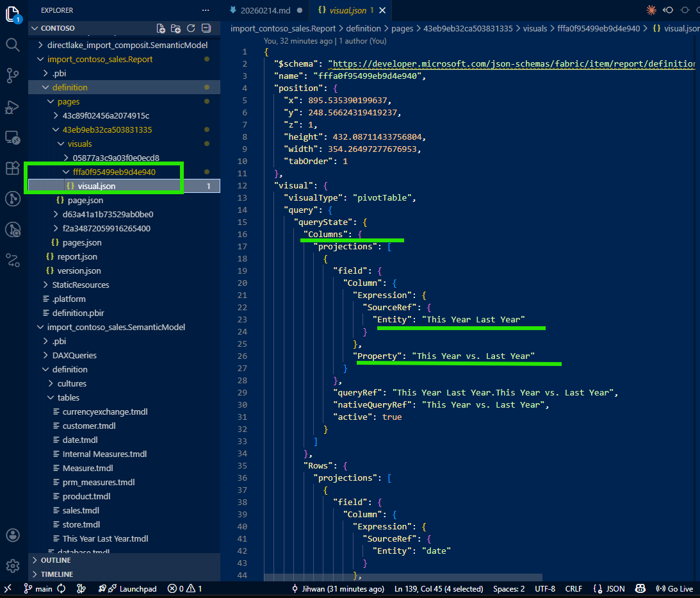Open Explorer views and more actions menu

(206, 10)
